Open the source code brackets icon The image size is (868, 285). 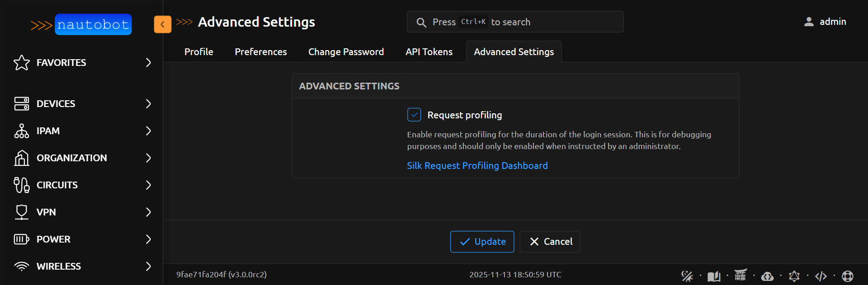click(821, 276)
